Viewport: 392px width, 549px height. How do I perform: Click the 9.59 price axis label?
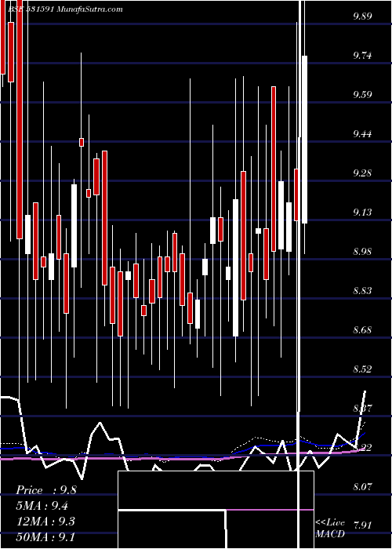coord(362,95)
